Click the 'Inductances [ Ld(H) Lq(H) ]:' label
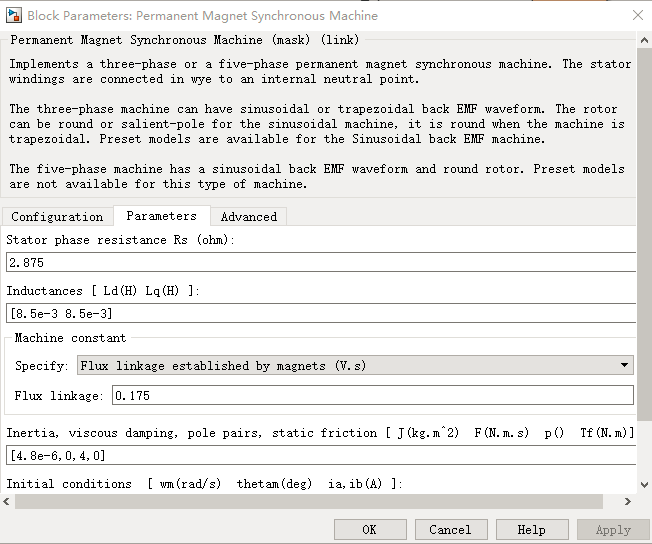The height and width of the screenshot is (544, 652). (103, 291)
